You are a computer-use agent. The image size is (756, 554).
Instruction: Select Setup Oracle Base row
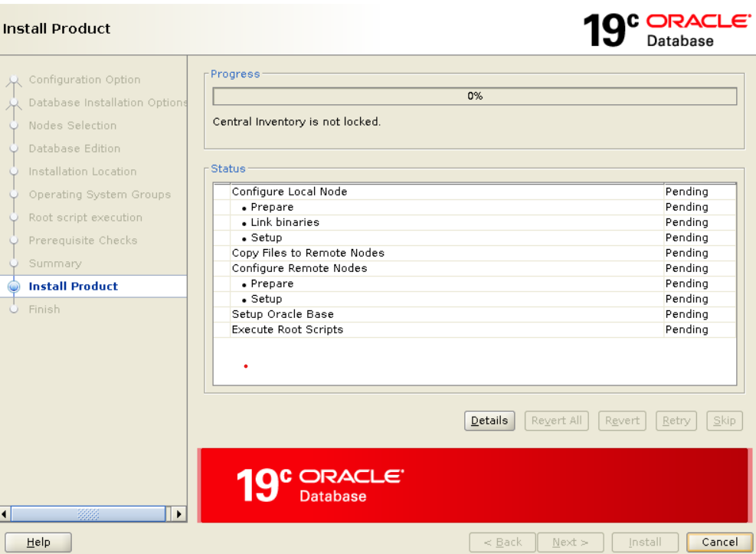[475, 314]
